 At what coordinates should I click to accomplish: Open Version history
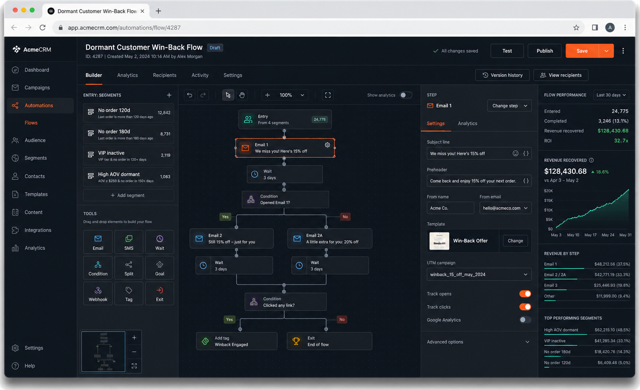click(502, 75)
